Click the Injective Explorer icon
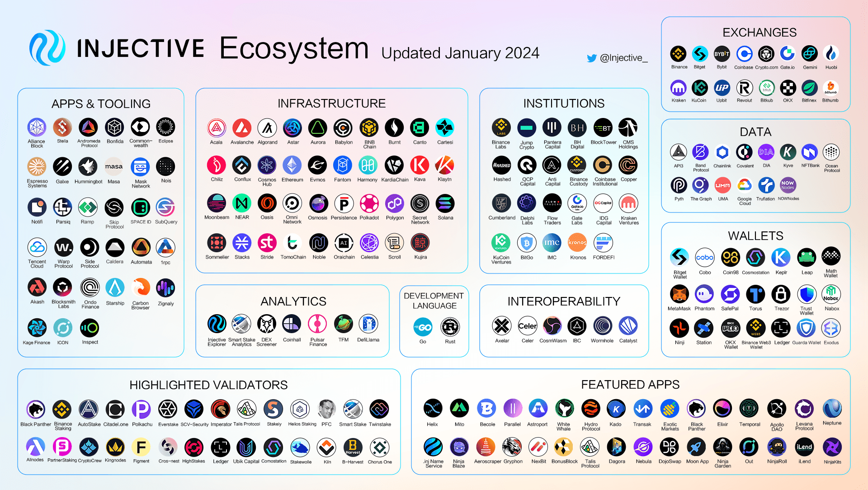This screenshot has width=868, height=490. coord(217,324)
